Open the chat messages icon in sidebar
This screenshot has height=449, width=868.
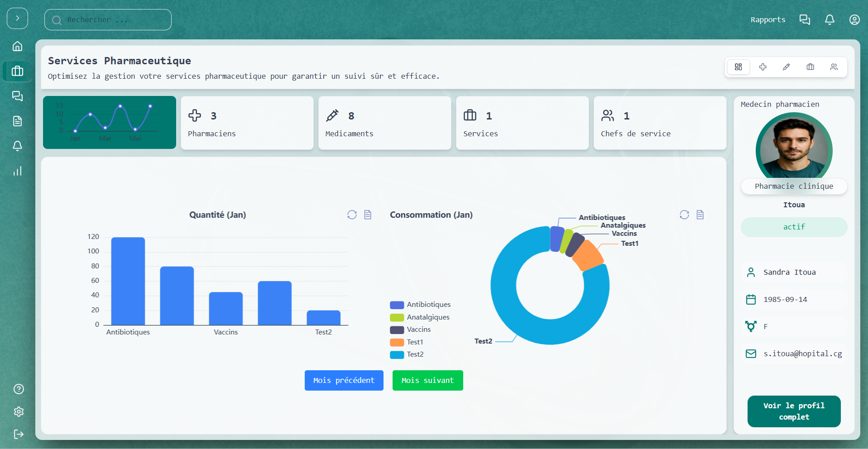point(18,96)
